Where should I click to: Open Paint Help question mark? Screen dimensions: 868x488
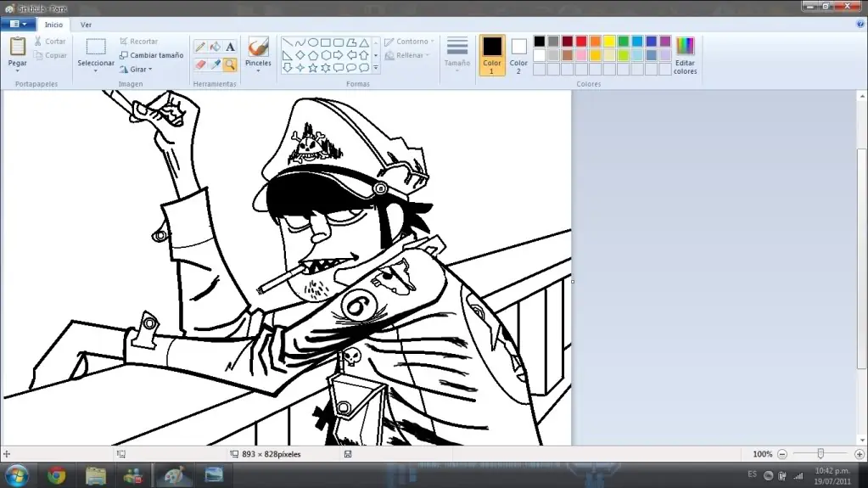[860, 24]
